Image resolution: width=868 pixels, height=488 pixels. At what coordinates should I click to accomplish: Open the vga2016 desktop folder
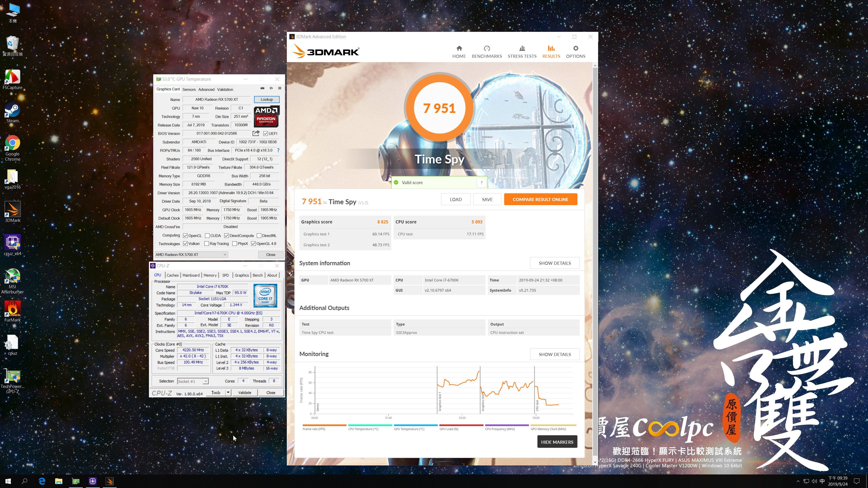coord(12,179)
